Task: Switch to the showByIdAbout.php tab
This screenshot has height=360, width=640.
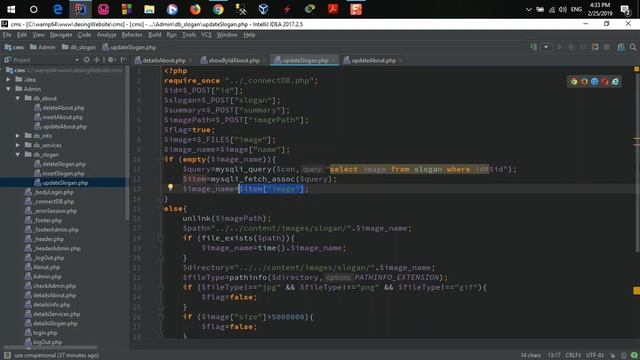Action: [233, 60]
